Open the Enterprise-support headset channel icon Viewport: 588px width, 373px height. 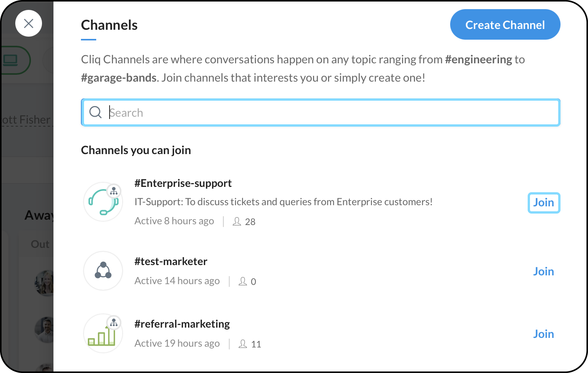102,202
